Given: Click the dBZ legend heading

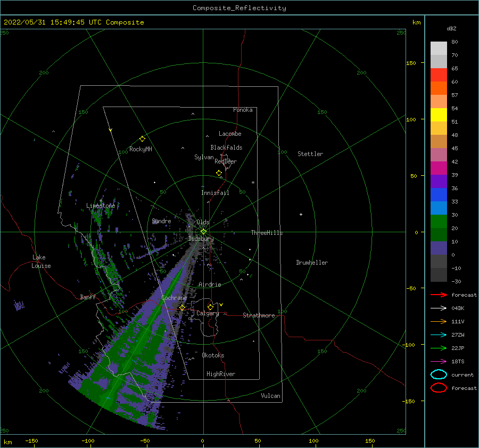Looking at the screenshot, I should click(x=451, y=28).
